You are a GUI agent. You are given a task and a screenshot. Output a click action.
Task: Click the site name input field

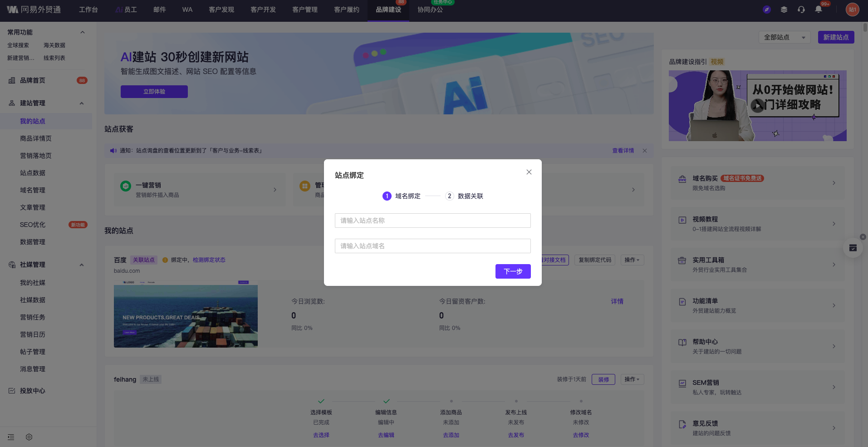coord(432,221)
